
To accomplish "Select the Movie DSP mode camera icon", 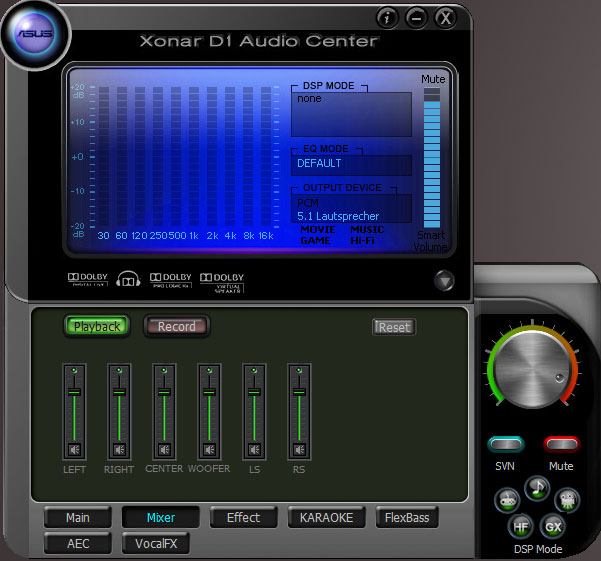I will (567, 500).
